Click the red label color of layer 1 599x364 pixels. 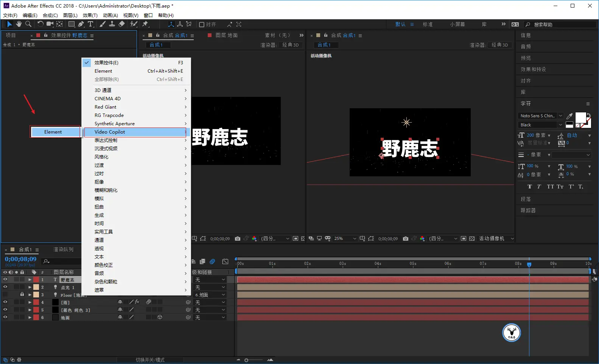click(36, 280)
